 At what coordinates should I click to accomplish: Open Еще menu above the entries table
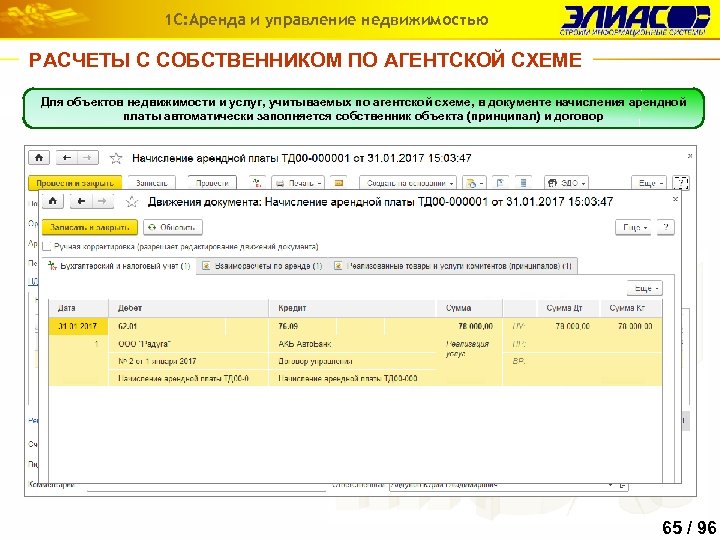[x=645, y=288]
